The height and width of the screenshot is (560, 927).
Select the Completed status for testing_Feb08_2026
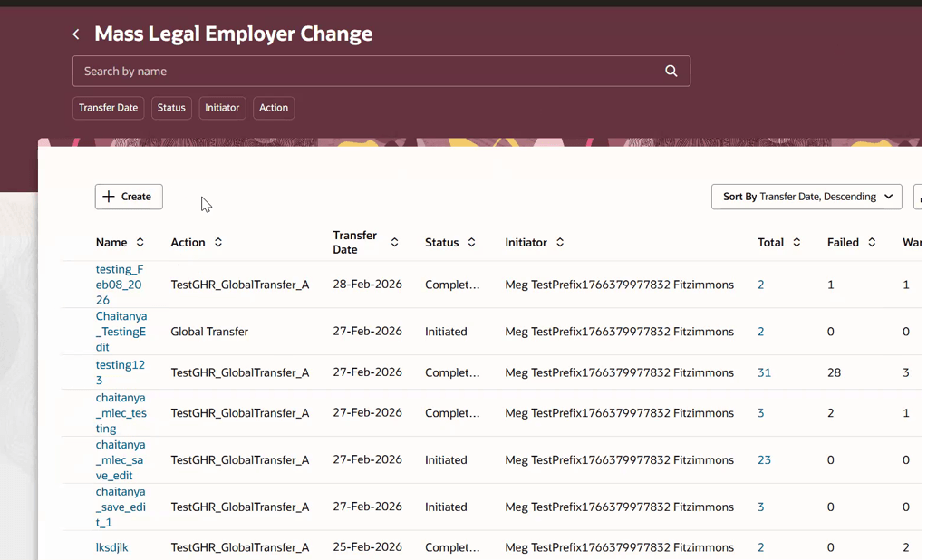point(452,285)
